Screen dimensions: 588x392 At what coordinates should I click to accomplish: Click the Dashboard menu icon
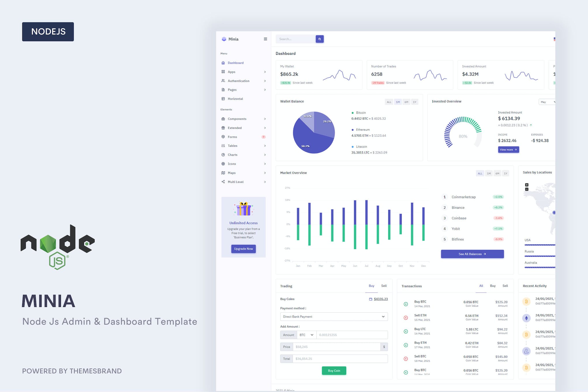[223, 63]
